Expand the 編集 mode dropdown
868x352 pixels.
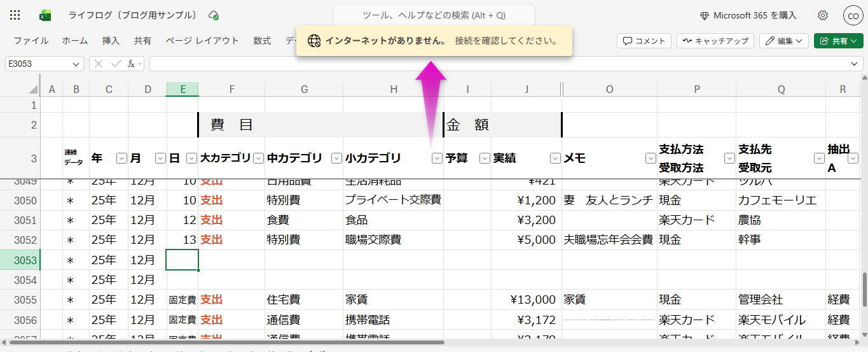pyautogui.click(x=783, y=41)
